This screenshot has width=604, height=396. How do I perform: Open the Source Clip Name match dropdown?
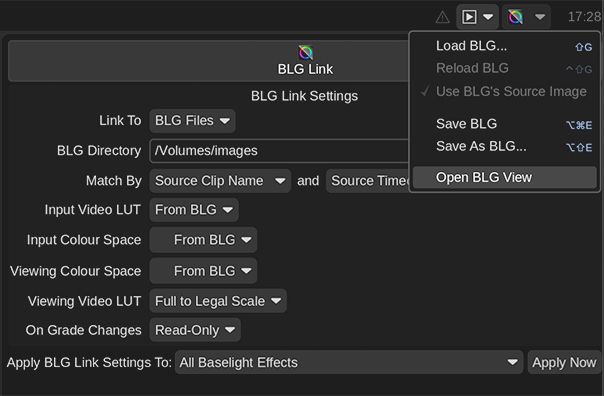(x=220, y=181)
